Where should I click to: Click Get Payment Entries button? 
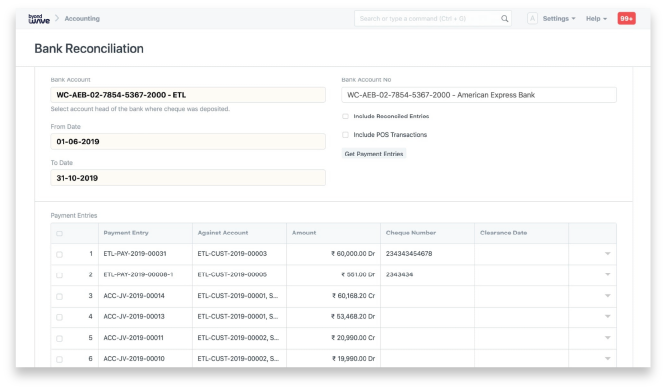(x=374, y=154)
